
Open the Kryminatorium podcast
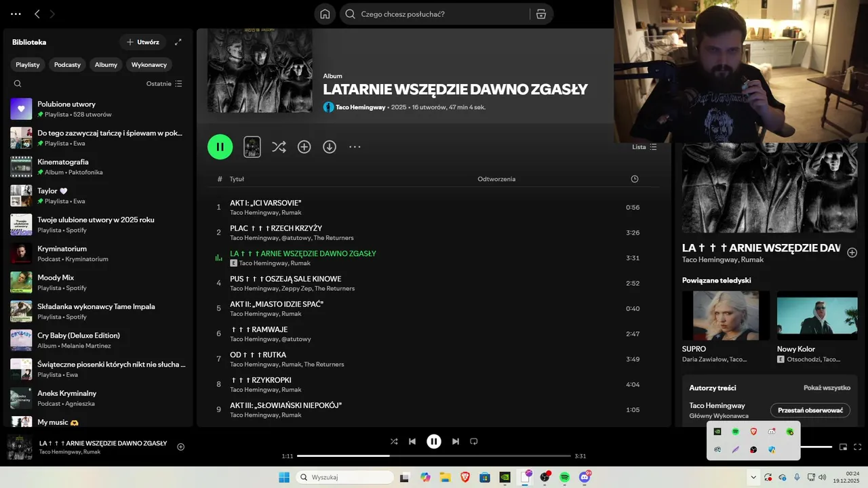click(x=98, y=253)
